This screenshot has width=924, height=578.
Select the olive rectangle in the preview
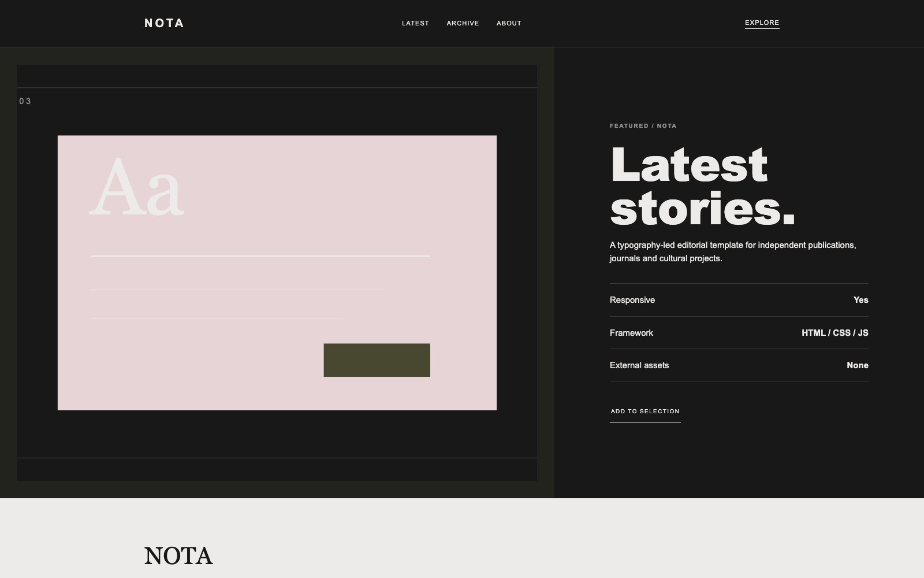[377, 360]
